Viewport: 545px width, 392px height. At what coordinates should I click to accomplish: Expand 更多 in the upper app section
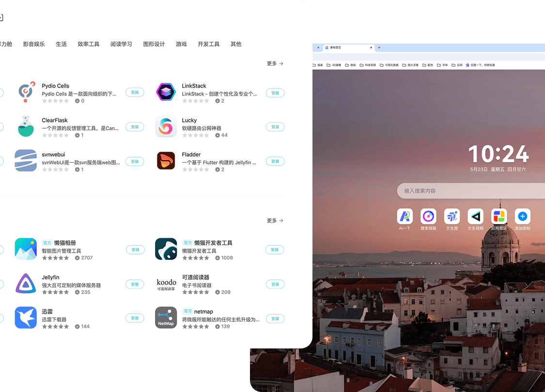[275, 63]
